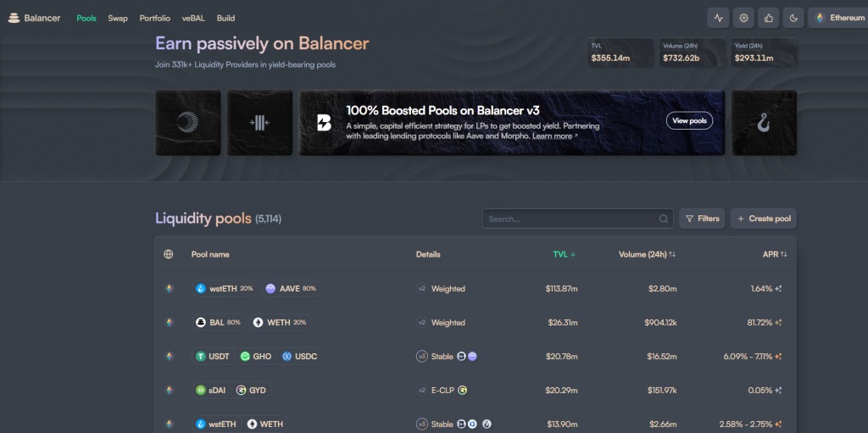Go to the Swap page
868x433 pixels.
pyautogui.click(x=118, y=18)
